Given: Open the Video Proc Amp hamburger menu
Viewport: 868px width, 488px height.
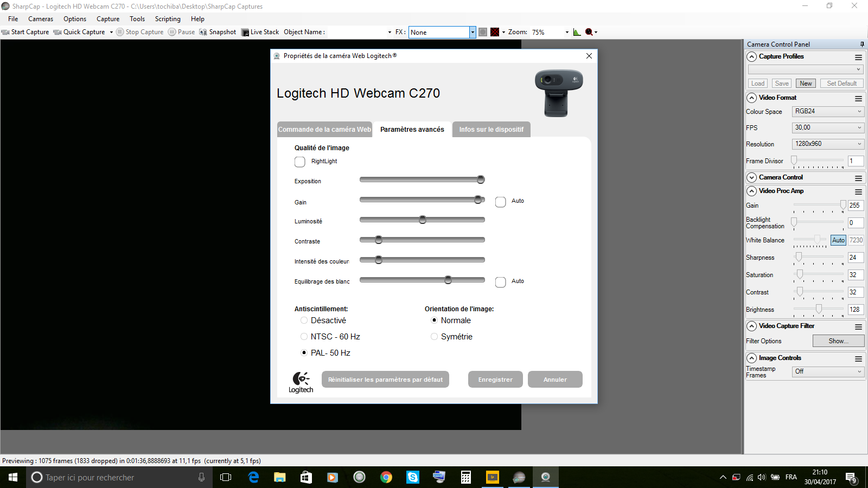Looking at the screenshot, I should [x=858, y=191].
